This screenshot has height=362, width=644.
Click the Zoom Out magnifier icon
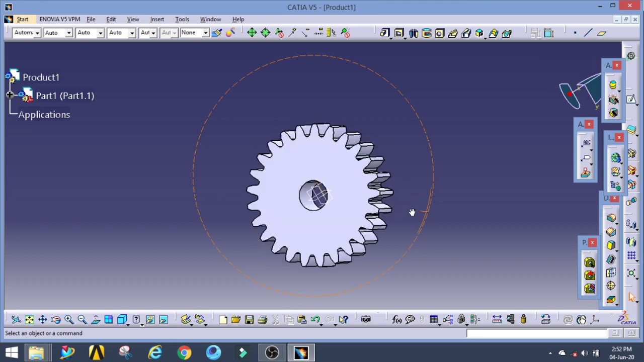tap(82, 319)
